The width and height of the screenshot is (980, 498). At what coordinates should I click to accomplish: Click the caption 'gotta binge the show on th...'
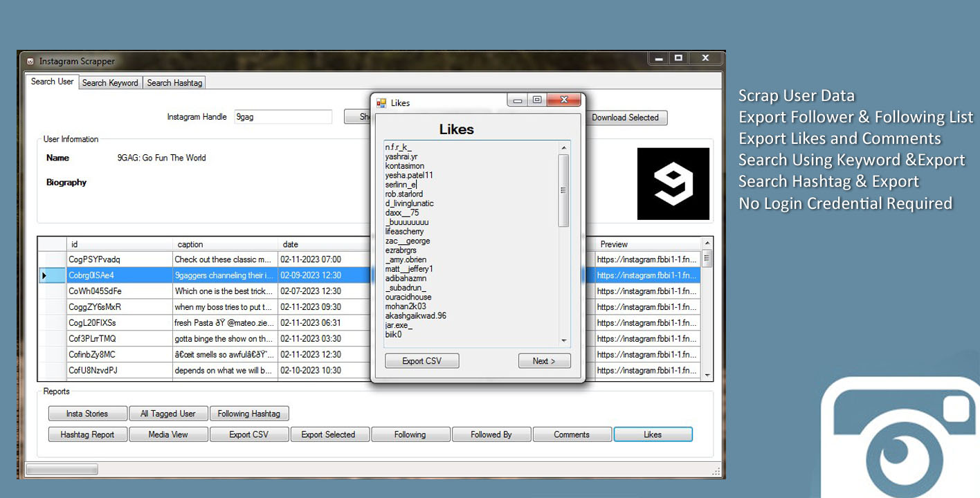224,339
